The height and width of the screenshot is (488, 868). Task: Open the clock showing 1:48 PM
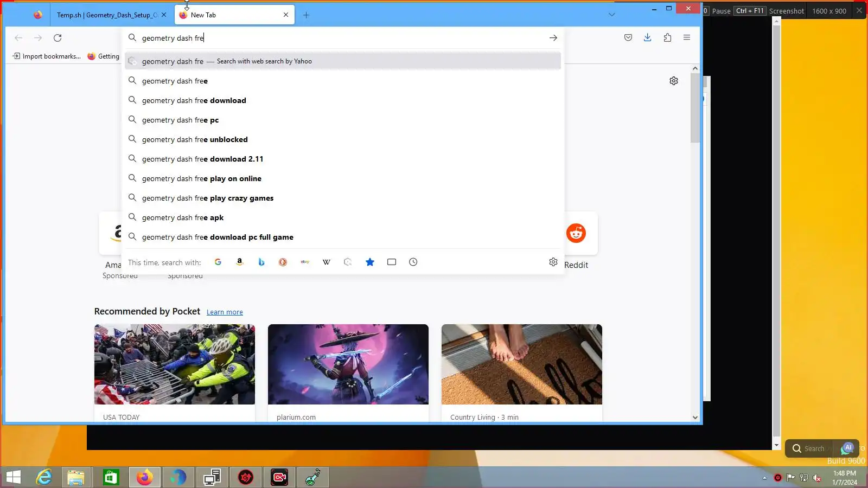click(845, 478)
